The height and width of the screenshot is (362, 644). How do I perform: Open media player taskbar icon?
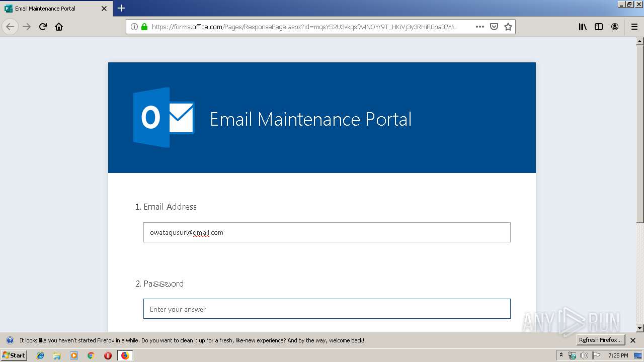coord(74,355)
